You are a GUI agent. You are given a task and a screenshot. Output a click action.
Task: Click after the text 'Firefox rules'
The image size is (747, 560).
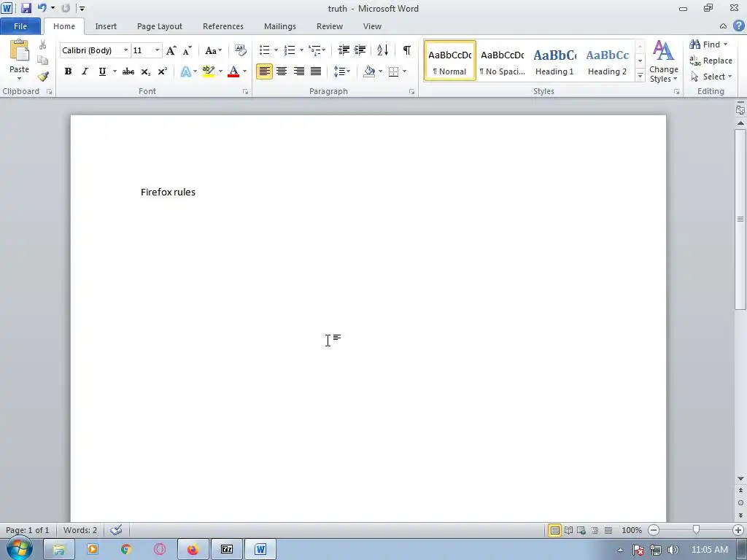coord(196,192)
